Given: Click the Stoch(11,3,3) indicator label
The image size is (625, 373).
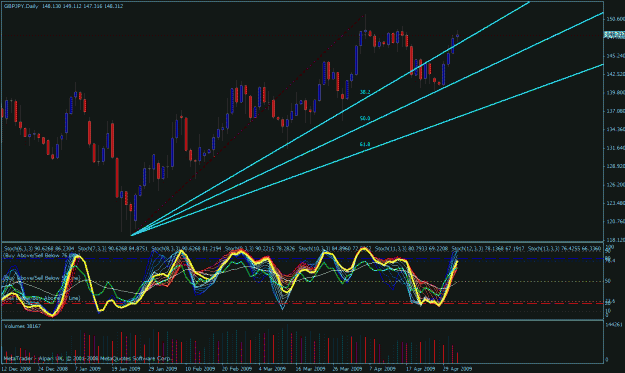Looking at the screenshot, I should pyautogui.click(x=411, y=249).
